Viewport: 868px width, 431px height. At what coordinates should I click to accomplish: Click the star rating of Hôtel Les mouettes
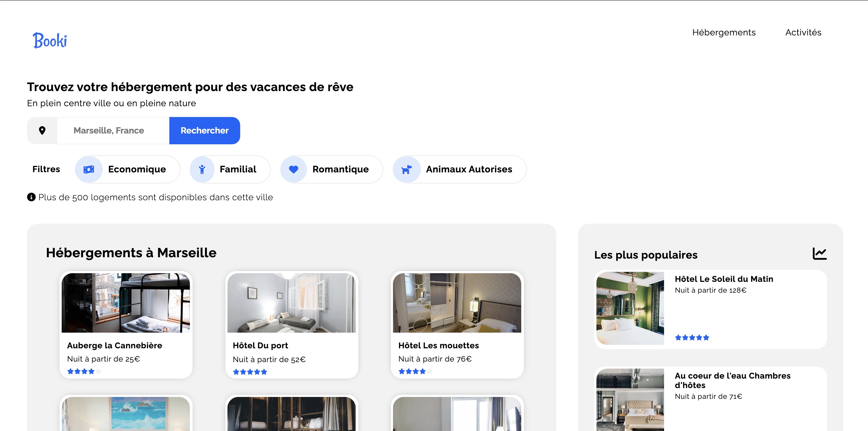415,371
